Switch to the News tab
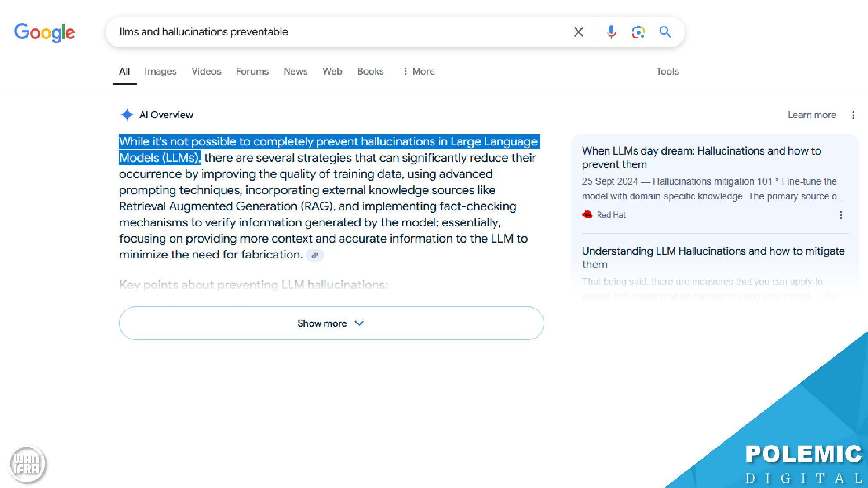 tap(295, 71)
